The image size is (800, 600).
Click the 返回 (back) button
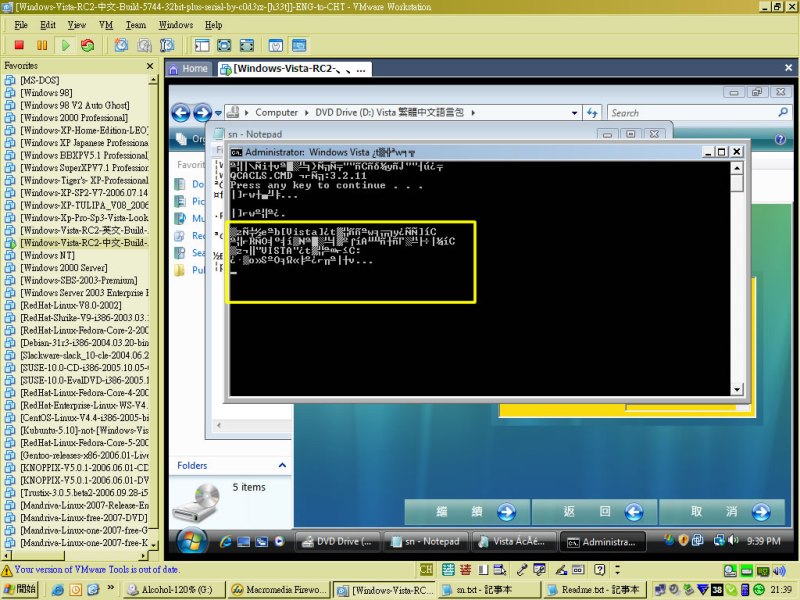pyautogui.click(x=594, y=512)
